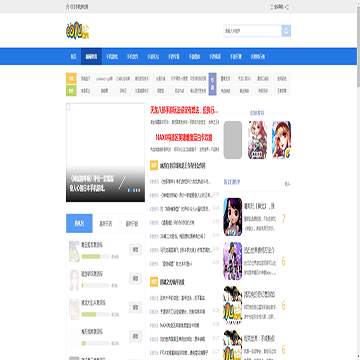Select the green category label beside tag rows
The height and width of the screenshot is (360, 360).
point(71,90)
